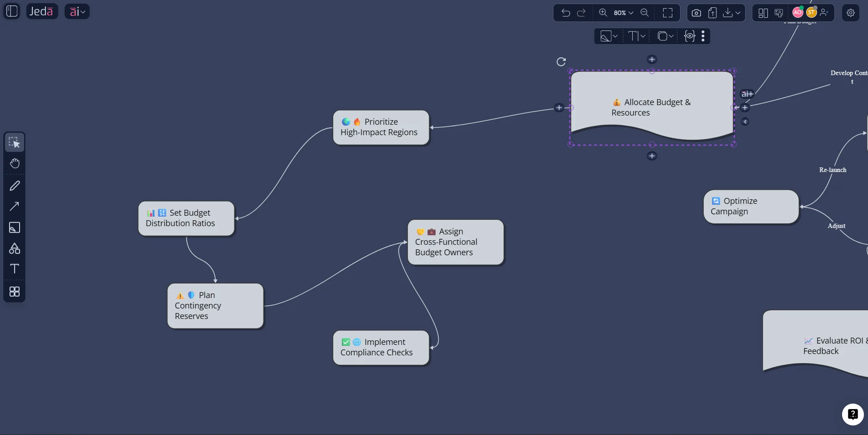Switch to the split layout view

(763, 13)
